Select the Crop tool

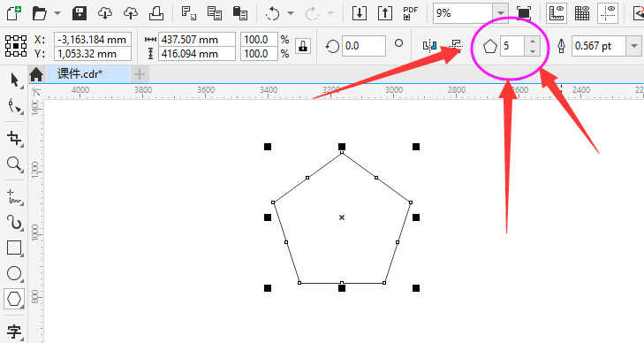(14, 138)
